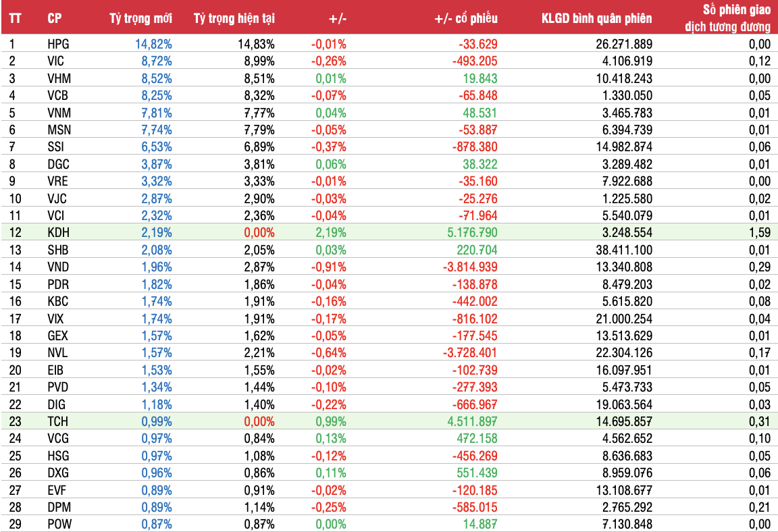Select the MSN ticker cell
The height and width of the screenshot is (532, 778).
click(x=59, y=130)
